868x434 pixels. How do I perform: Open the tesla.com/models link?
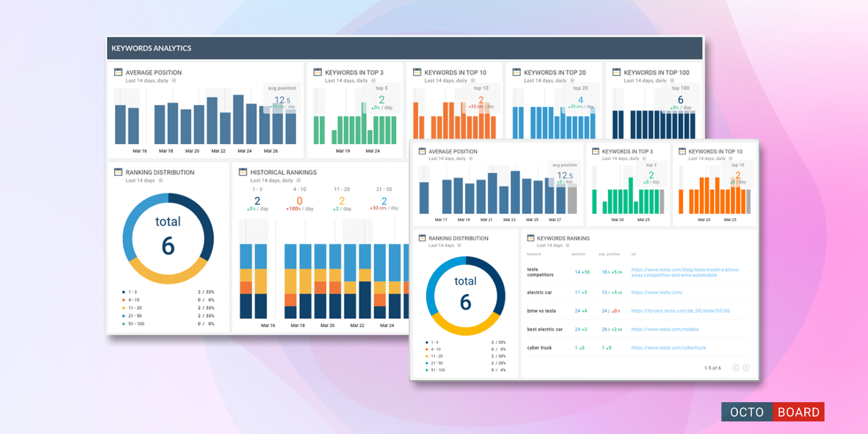[665, 329]
